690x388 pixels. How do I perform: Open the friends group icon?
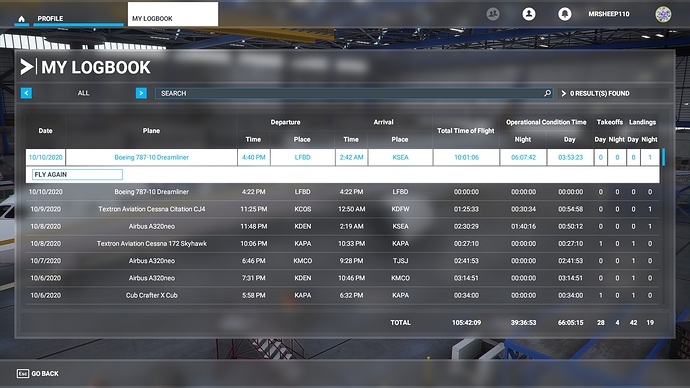[493, 14]
